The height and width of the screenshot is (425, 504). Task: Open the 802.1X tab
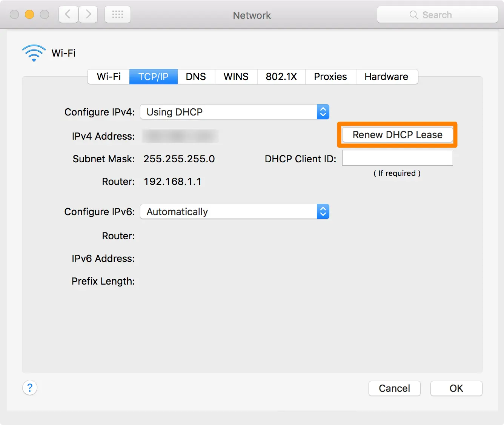[281, 77]
